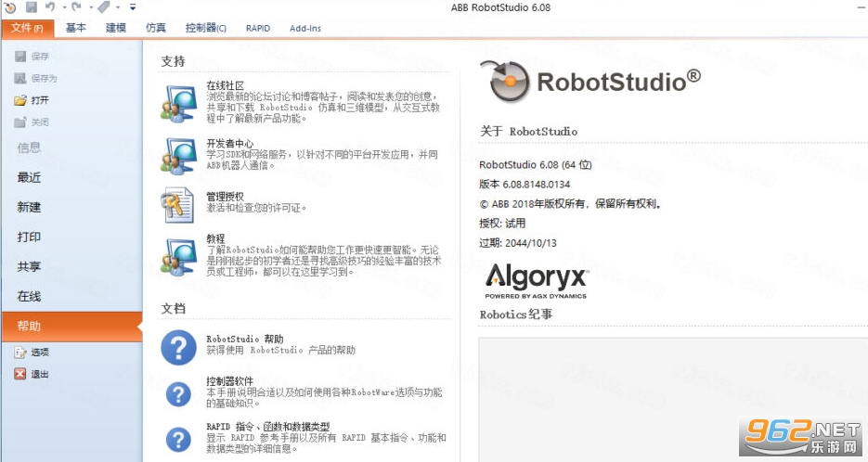868x462 pixels.
Task: Click the Robotics 纪事 news panel area
Action: tap(673, 400)
